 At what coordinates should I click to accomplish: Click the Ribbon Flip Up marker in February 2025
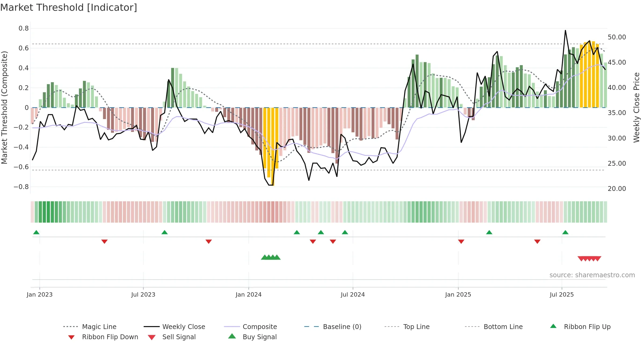[x=489, y=232]
